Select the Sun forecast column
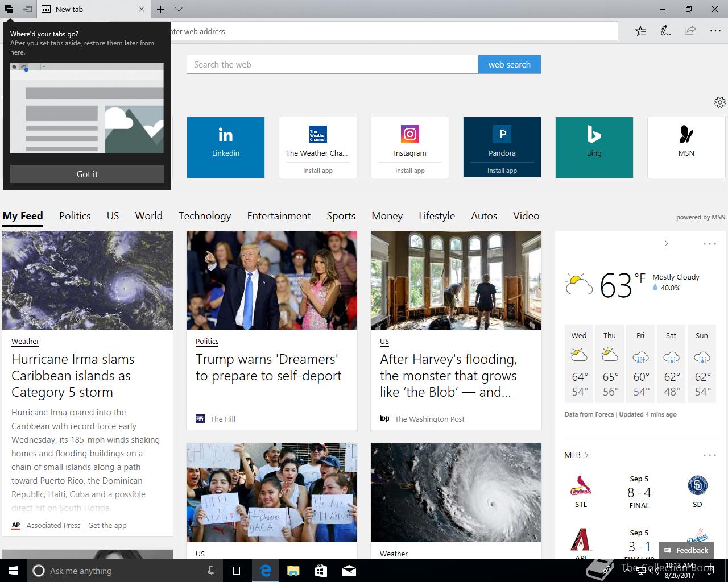 (702, 364)
